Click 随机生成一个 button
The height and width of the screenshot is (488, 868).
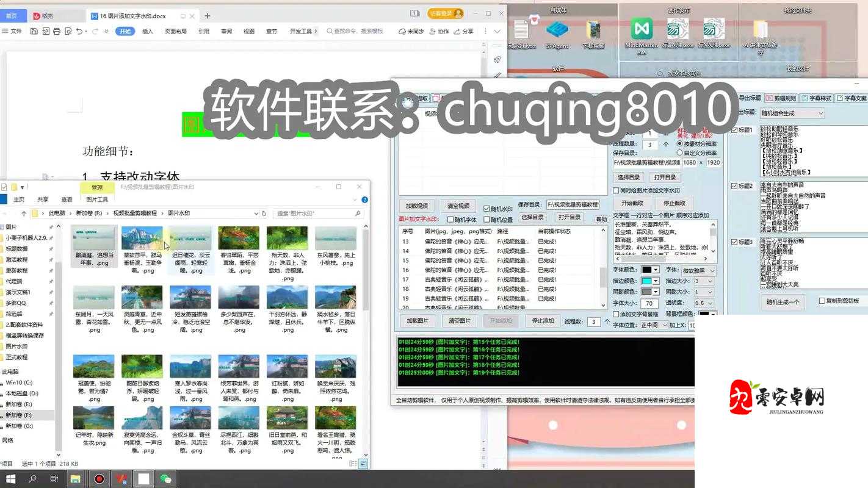783,302
